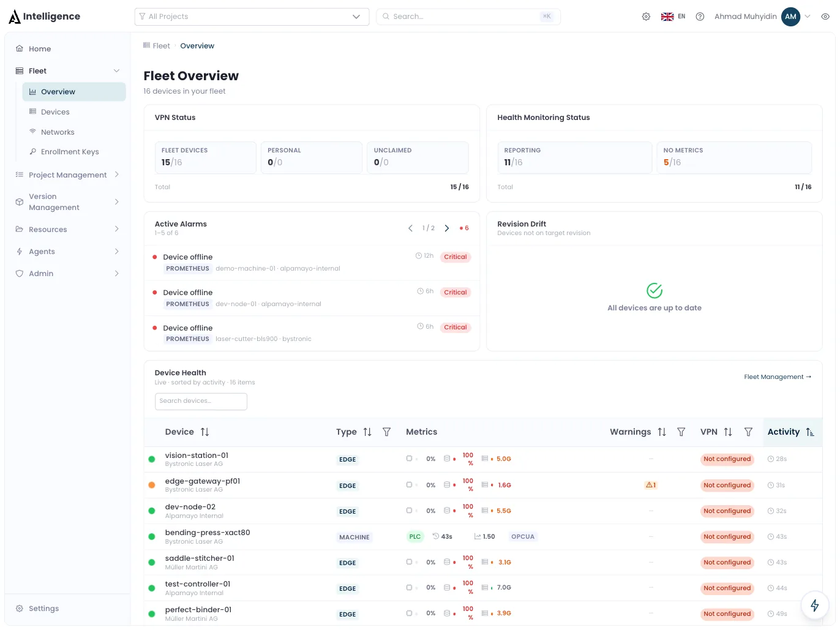Open the user menu chevron beside avatar
Viewport: 840px width, 630px height.
[x=808, y=17]
